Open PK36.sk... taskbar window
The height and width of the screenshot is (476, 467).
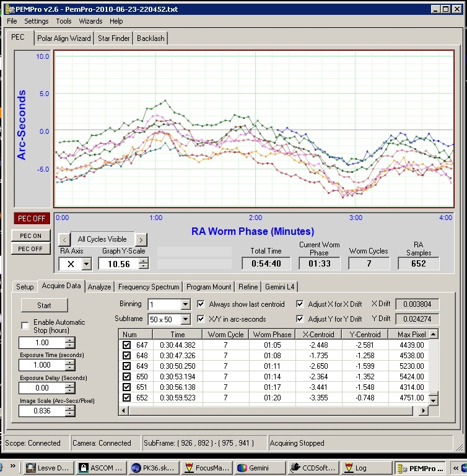(154, 468)
